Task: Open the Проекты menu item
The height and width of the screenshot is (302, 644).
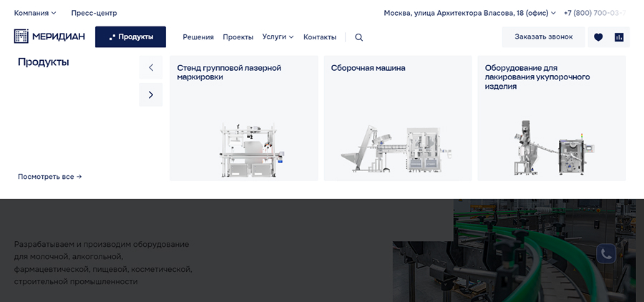Action: tap(238, 37)
